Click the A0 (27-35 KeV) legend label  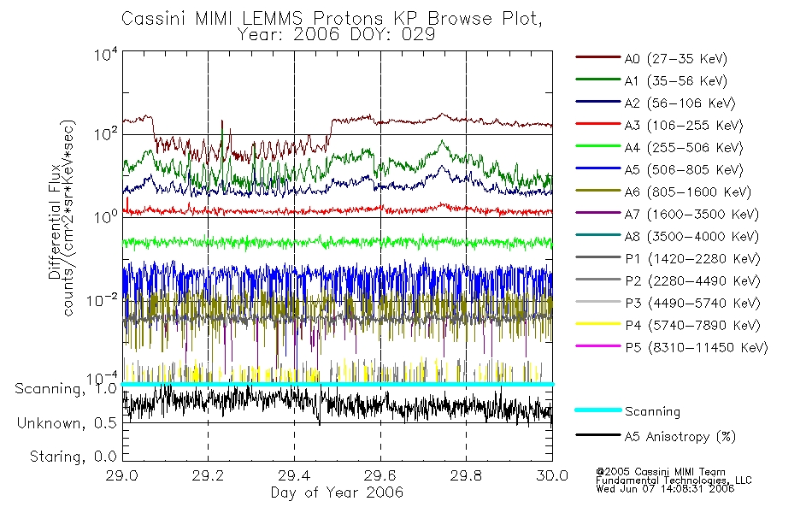click(676, 59)
